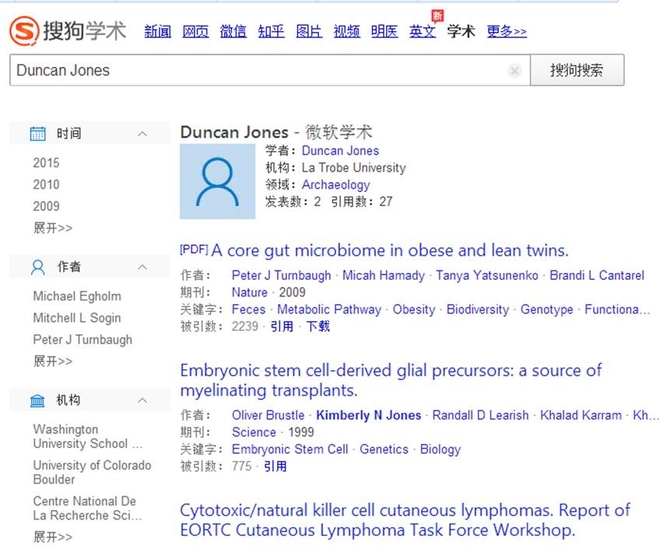
Task: Click the Sogou orange S logo
Action: 24,31
